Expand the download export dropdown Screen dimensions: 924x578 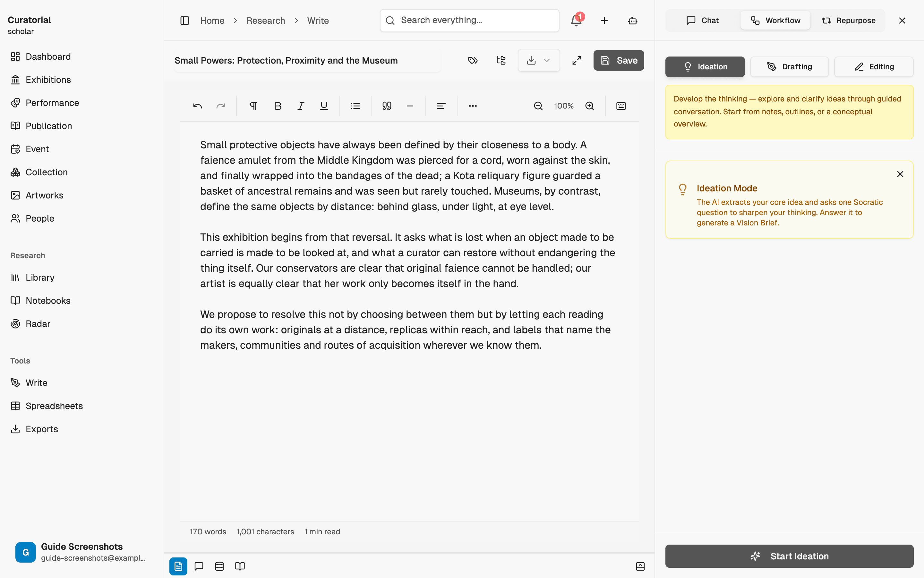coord(539,60)
